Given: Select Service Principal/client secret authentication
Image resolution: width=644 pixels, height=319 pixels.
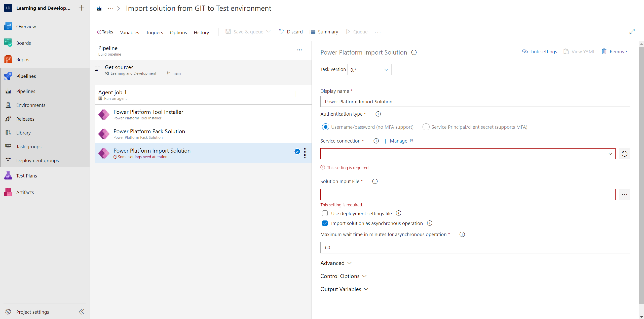Looking at the screenshot, I should [426, 127].
